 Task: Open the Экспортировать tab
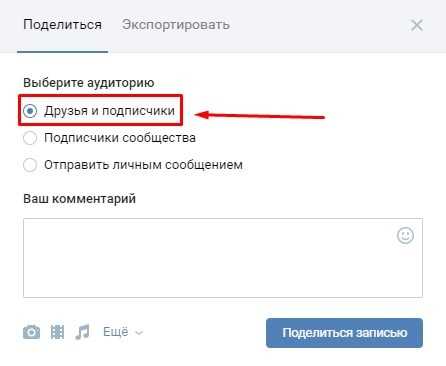click(x=176, y=25)
